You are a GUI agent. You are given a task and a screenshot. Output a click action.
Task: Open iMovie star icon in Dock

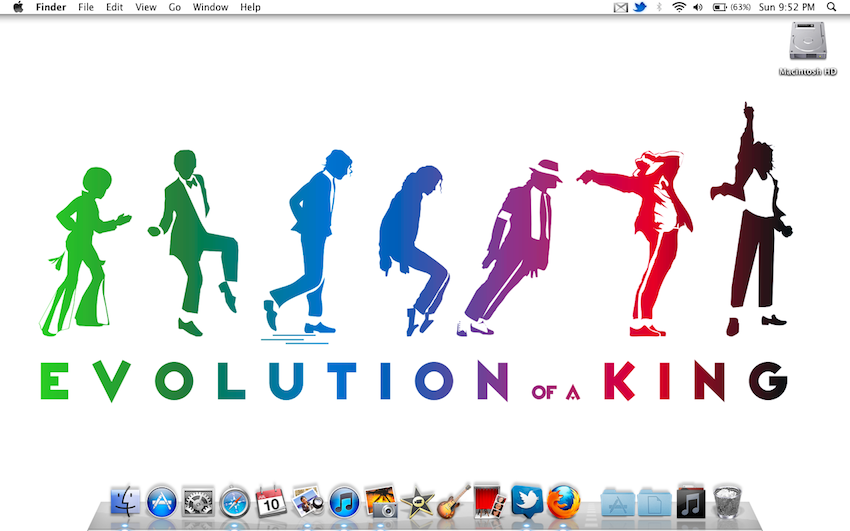click(x=417, y=502)
